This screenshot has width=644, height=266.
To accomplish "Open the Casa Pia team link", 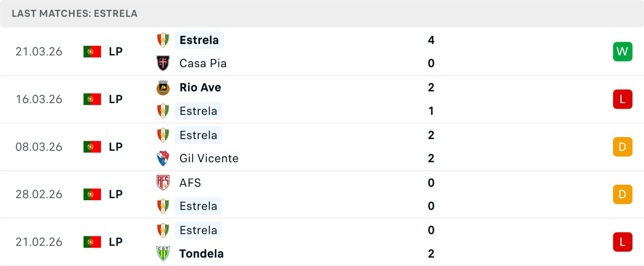I will click(203, 63).
